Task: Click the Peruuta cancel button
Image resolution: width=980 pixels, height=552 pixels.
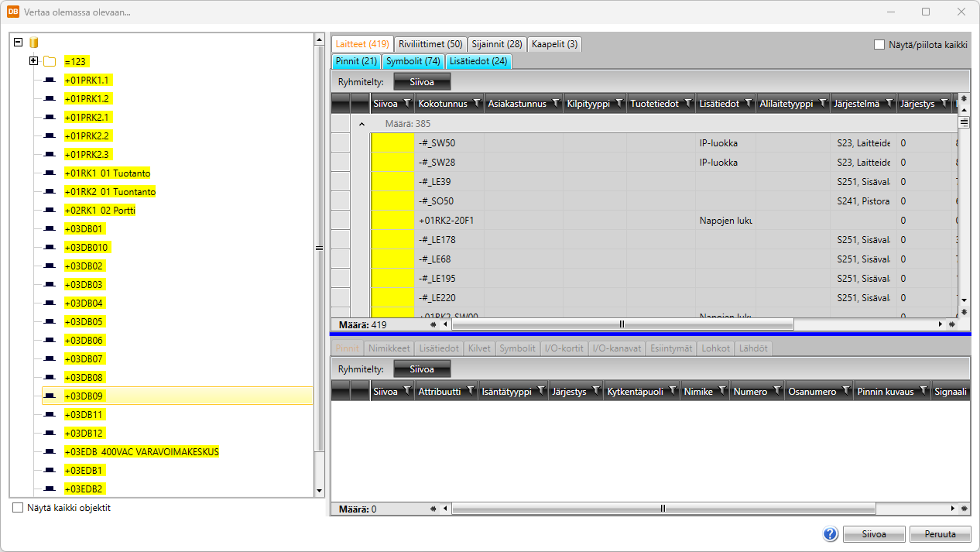Action: (x=940, y=534)
